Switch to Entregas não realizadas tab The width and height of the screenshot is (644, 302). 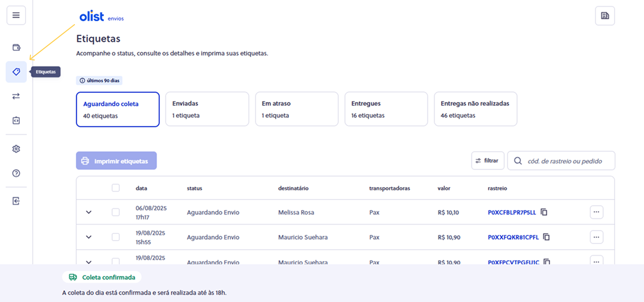pos(475,109)
